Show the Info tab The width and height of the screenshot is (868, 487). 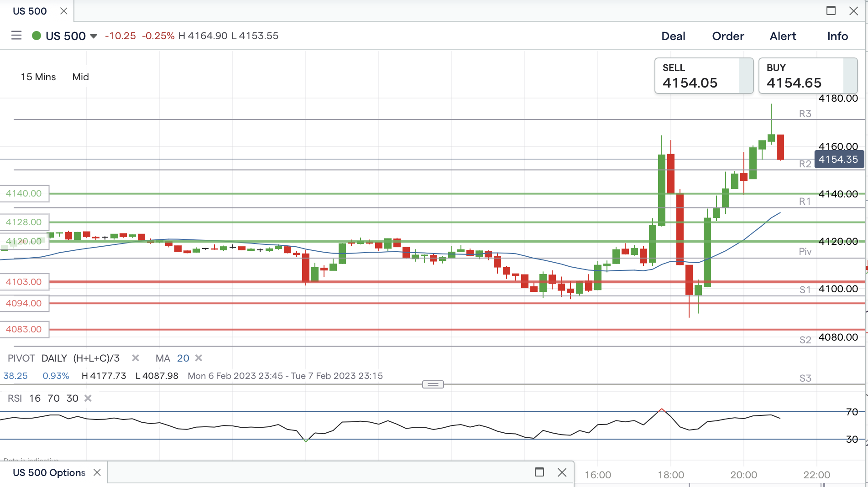coord(837,36)
